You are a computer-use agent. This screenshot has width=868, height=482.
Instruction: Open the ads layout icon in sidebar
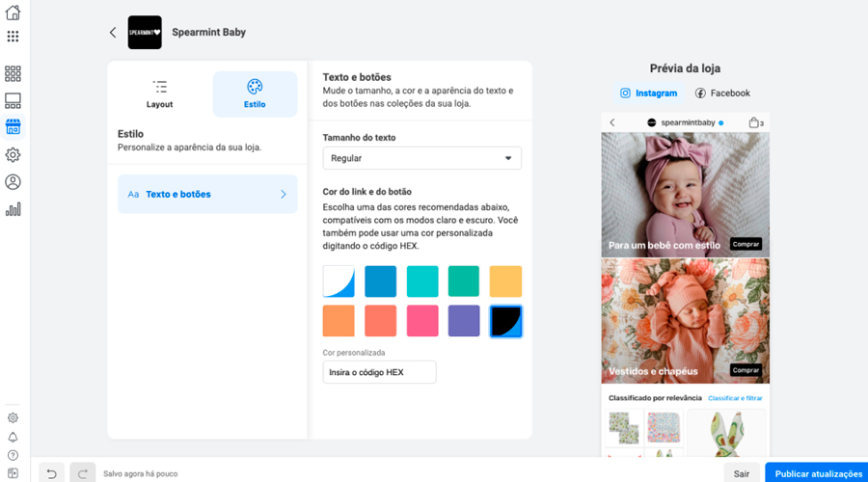pos(13,100)
